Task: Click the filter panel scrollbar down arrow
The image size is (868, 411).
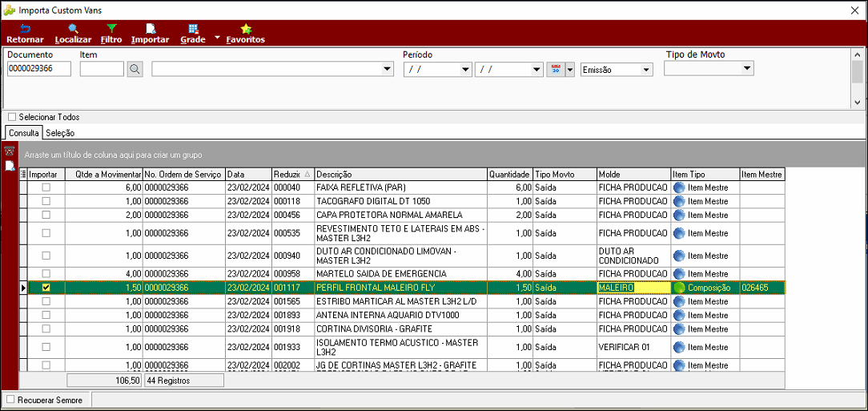Action: (858, 103)
